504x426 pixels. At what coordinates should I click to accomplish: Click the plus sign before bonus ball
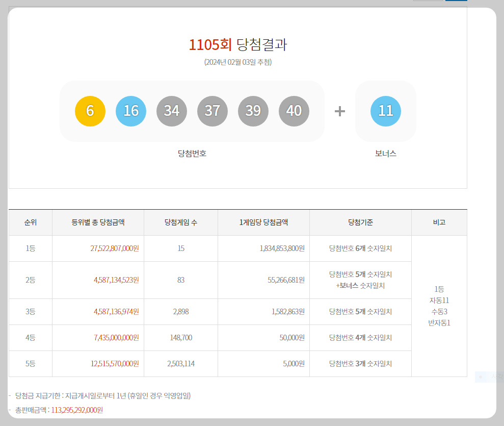[340, 111]
